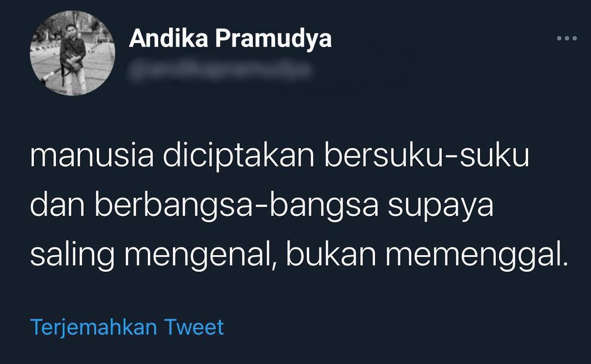Screen dimensions: 591x364
Task: Click the word Tweet in translate link
Action: [194, 327]
